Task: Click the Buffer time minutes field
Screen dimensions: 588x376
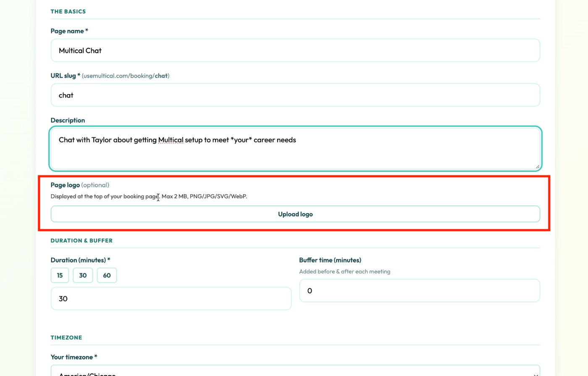Action: 419,291
